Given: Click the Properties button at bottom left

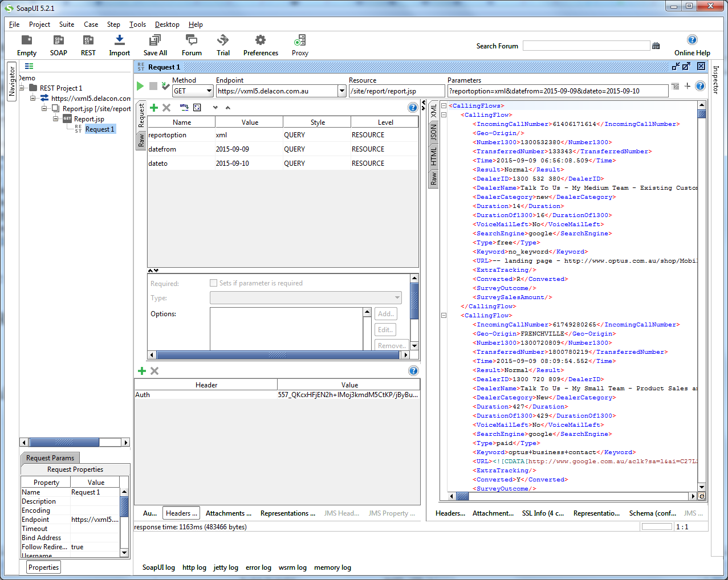Looking at the screenshot, I should (x=43, y=567).
